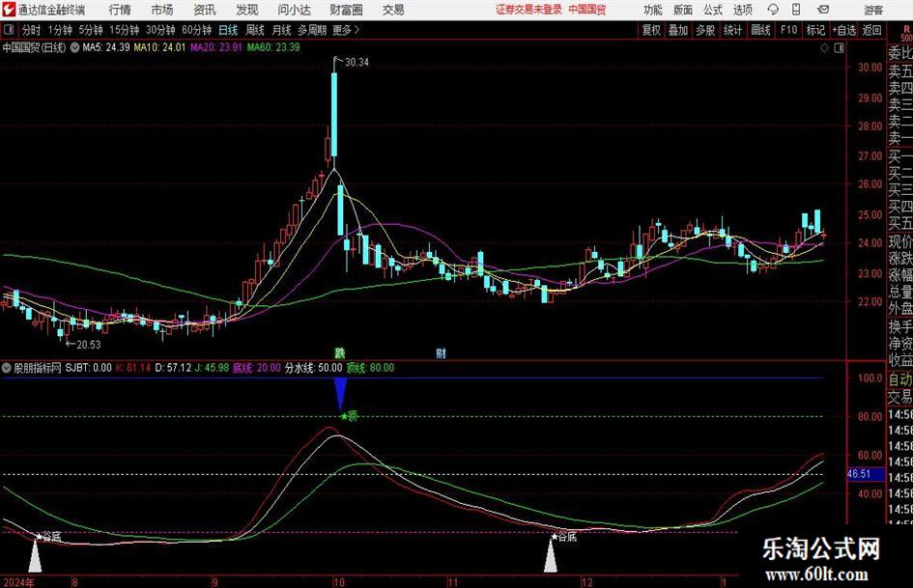Open the 选项 menu
The image size is (913, 588).
click(x=742, y=10)
